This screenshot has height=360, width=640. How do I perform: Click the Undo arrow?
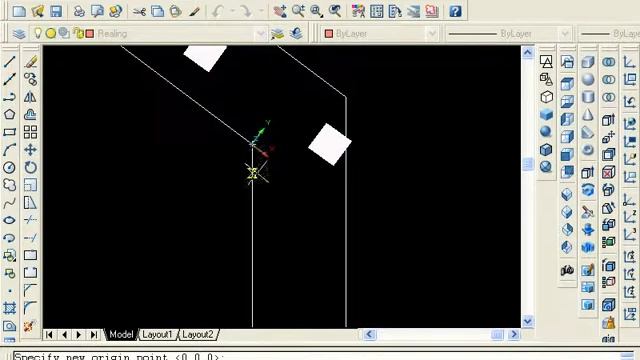coord(218,11)
